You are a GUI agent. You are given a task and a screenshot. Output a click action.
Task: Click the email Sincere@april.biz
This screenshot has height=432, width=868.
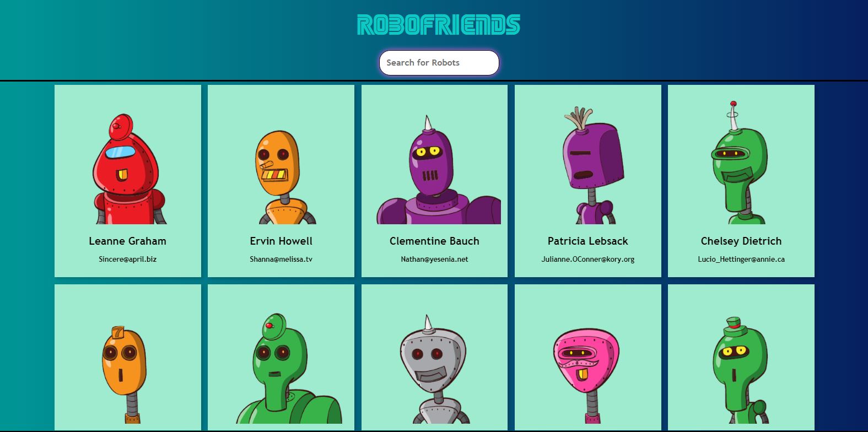tap(127, 259)
